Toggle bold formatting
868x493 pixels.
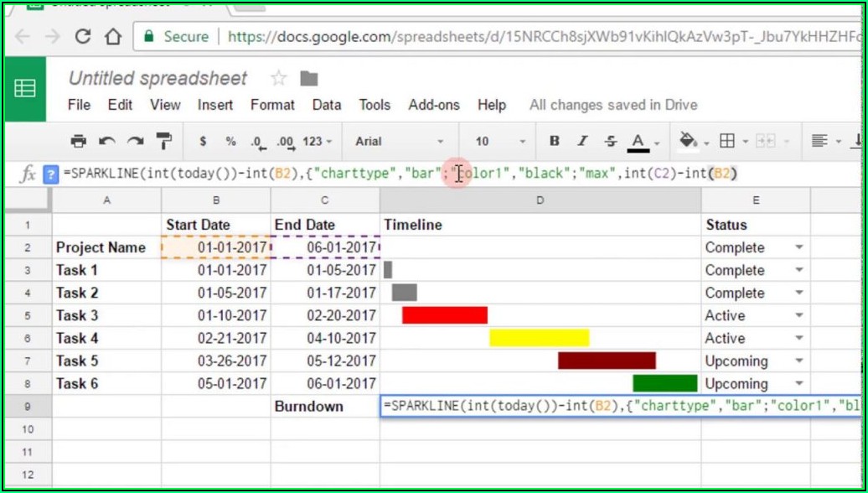click(x=554, y=141)
